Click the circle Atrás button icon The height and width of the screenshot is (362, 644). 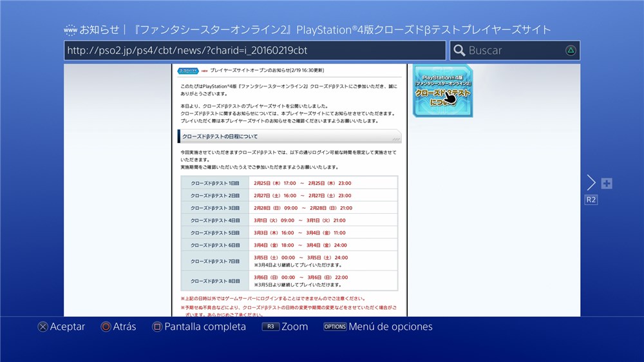click(106, 327)
